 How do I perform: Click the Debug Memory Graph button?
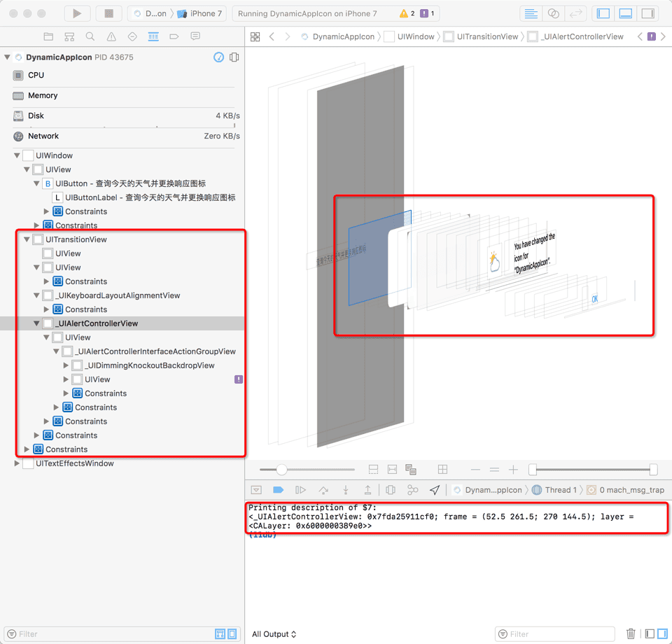[413, 490]
